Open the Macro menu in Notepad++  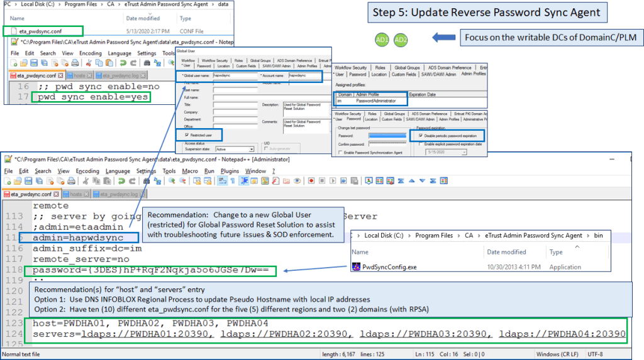click(x=189, y=171)
